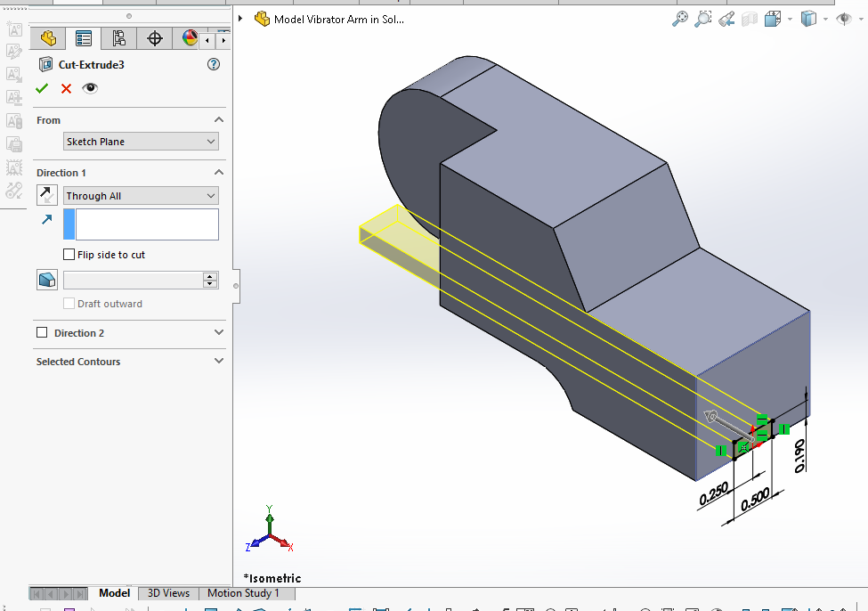This screenshot has width=868, height=611.
Task: Select the Zoom to Area tool
Action: pos(703,19)
